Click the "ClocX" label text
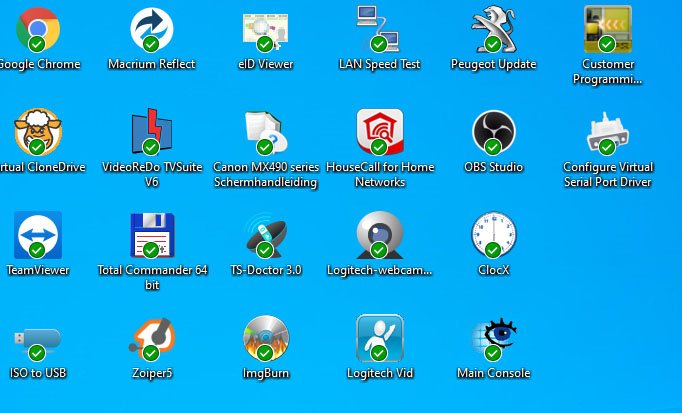682x413 pixels. coord(493,270)
